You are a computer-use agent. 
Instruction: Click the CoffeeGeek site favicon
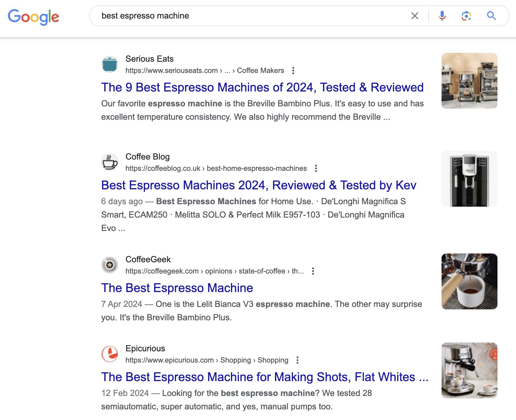[x=110, y=265]
